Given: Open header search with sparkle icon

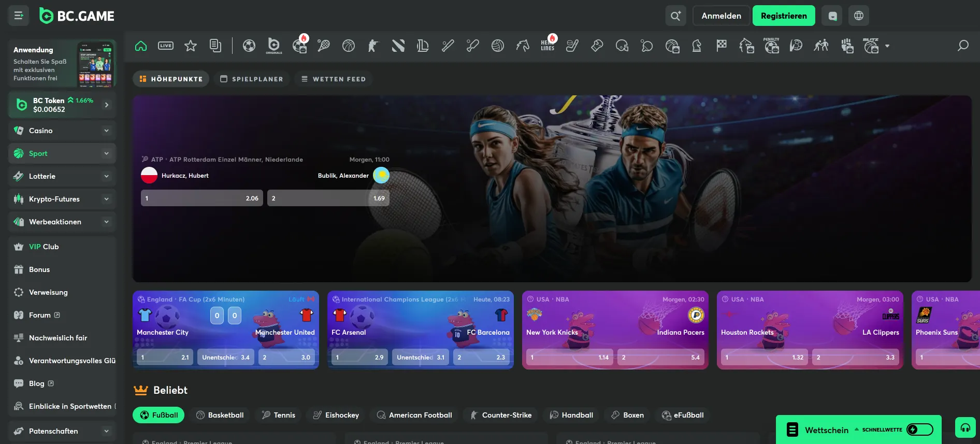Looking at the screenshot, I should tap(676, 16).
